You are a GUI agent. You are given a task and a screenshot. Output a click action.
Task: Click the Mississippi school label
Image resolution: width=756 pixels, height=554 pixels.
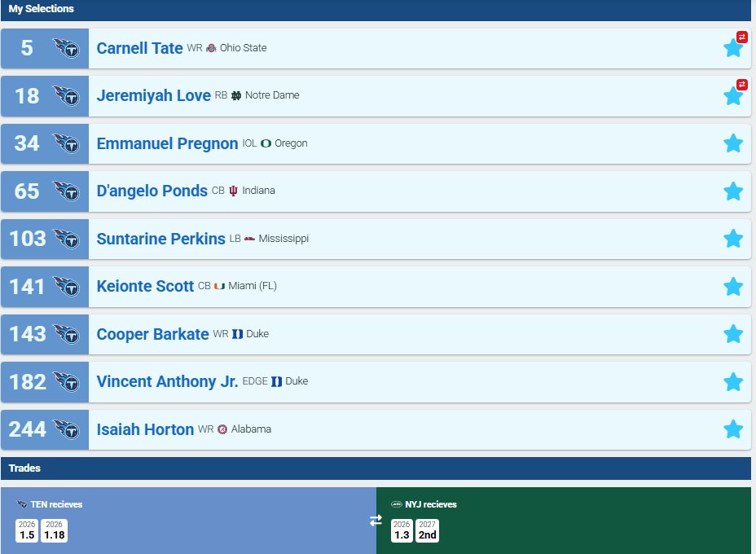pyautogui.click(x=283, y=239)
